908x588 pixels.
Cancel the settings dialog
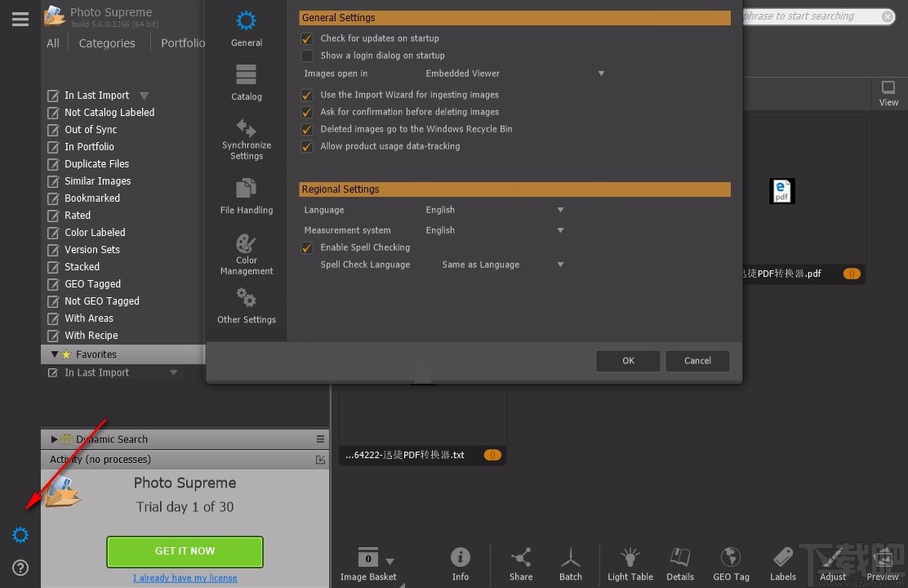click(x=697, y=360)
